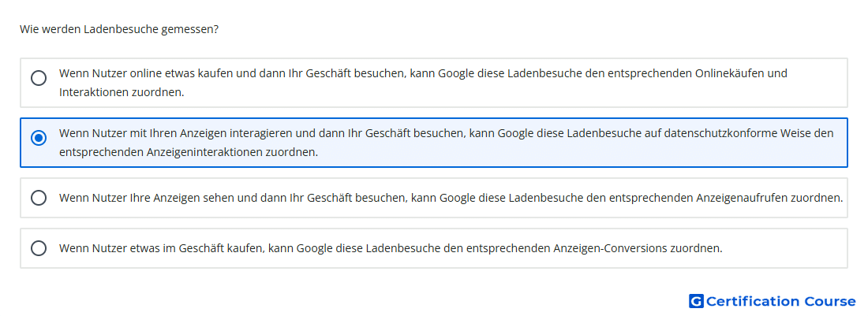868x316 pixels.
Task: Click line entsprechenden Anzeigeninteraktionen zuordnen in highlighted answer
Action: pyautogui.click(x=189, y=152)
